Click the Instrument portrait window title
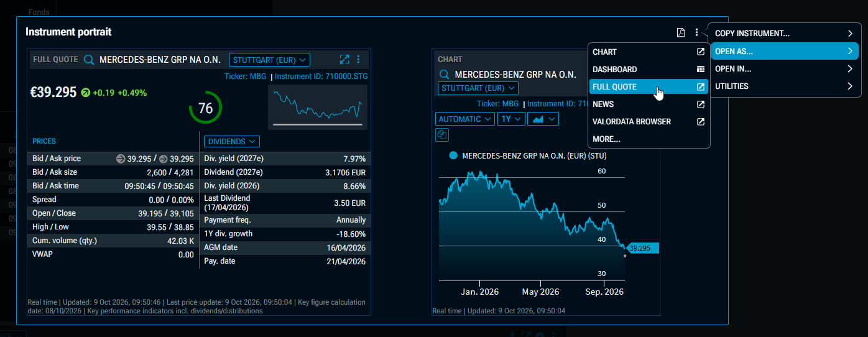Viewport: 868px width, 337px height. (68, 32)
